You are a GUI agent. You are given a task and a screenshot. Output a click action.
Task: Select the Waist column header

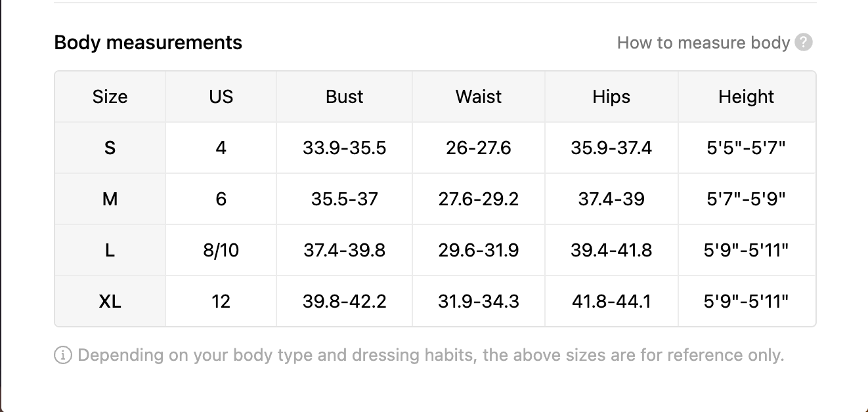(x=479, y=97)
